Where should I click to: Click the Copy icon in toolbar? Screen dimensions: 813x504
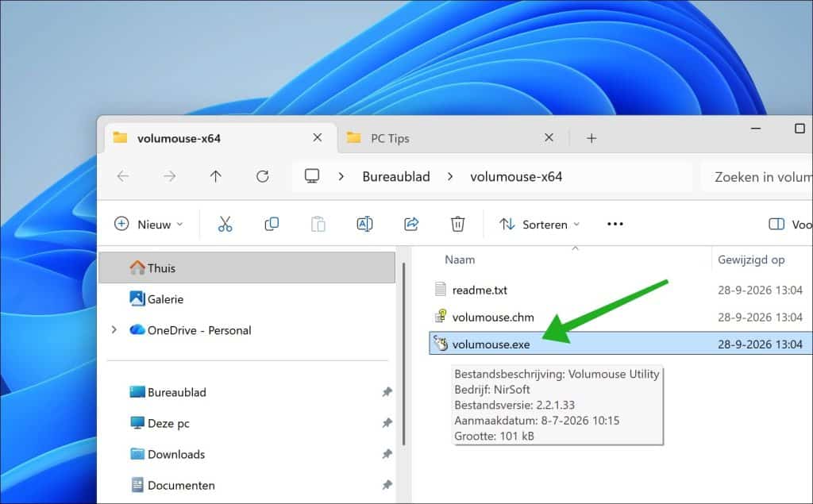point(272,224)
